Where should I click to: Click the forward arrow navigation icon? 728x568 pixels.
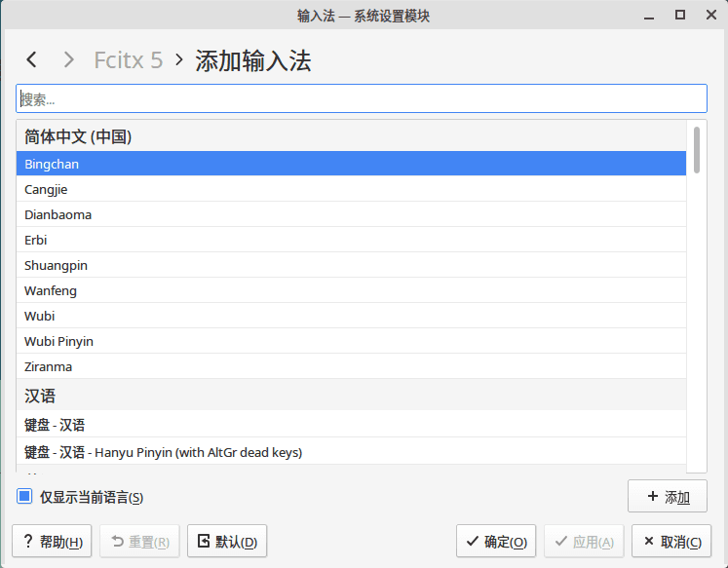(68, 60)
